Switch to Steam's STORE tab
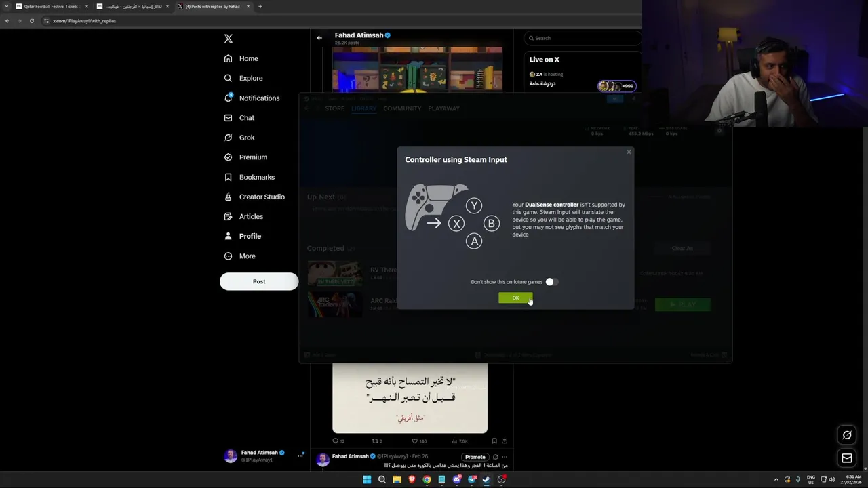The height and width of the screenshot is (488, 868). point(334,108)
